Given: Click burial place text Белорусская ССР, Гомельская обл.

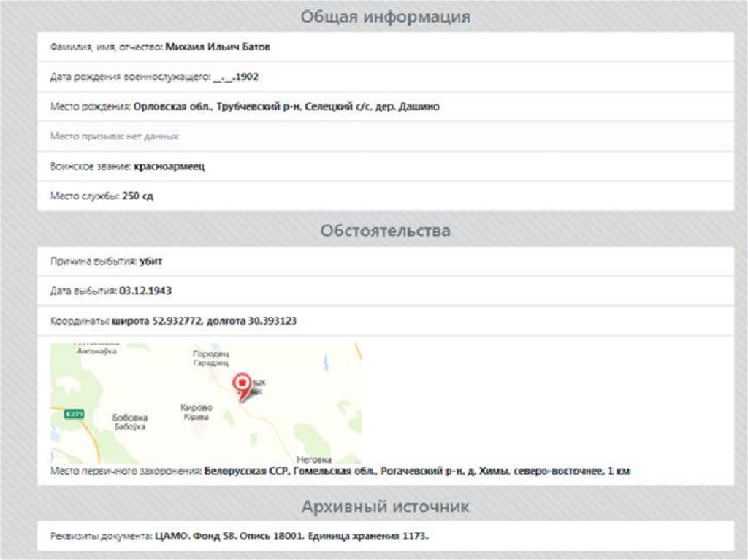Looking at the screenshot, I should (291, 471).
